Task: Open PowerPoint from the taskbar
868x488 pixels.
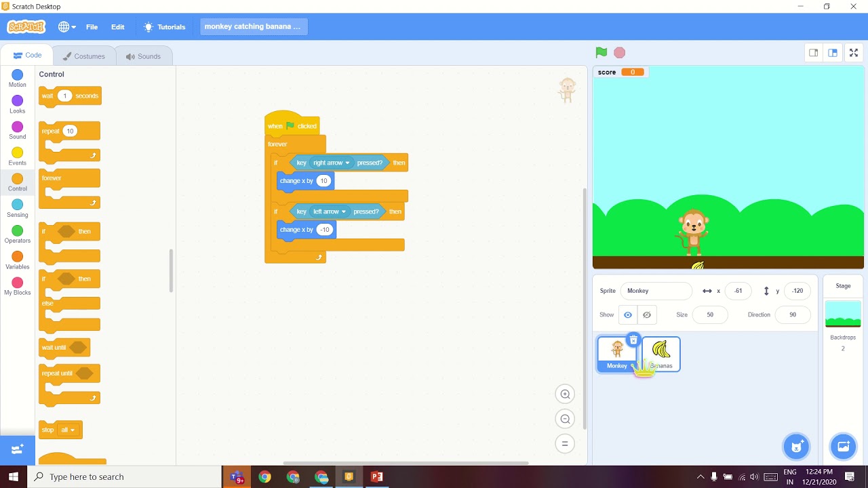Action: 377,476
